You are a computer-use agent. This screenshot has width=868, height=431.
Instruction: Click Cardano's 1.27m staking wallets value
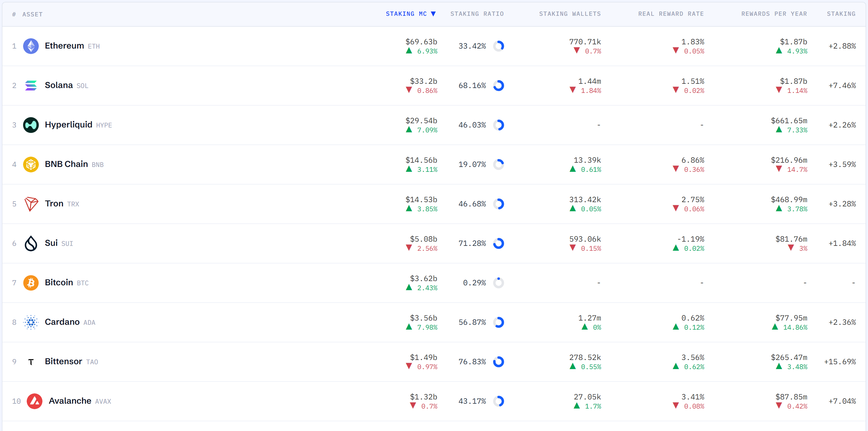point(590,318)
